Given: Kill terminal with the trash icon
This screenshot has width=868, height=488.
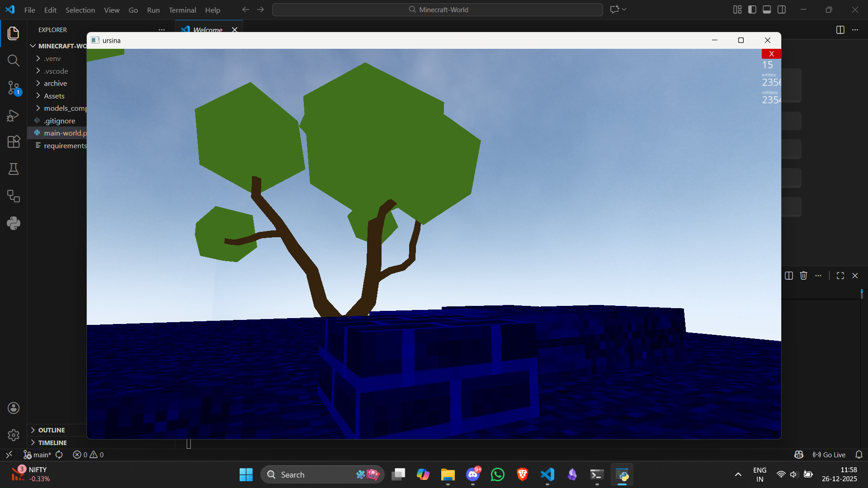Looking at the screenshot, I should [803, 276].
